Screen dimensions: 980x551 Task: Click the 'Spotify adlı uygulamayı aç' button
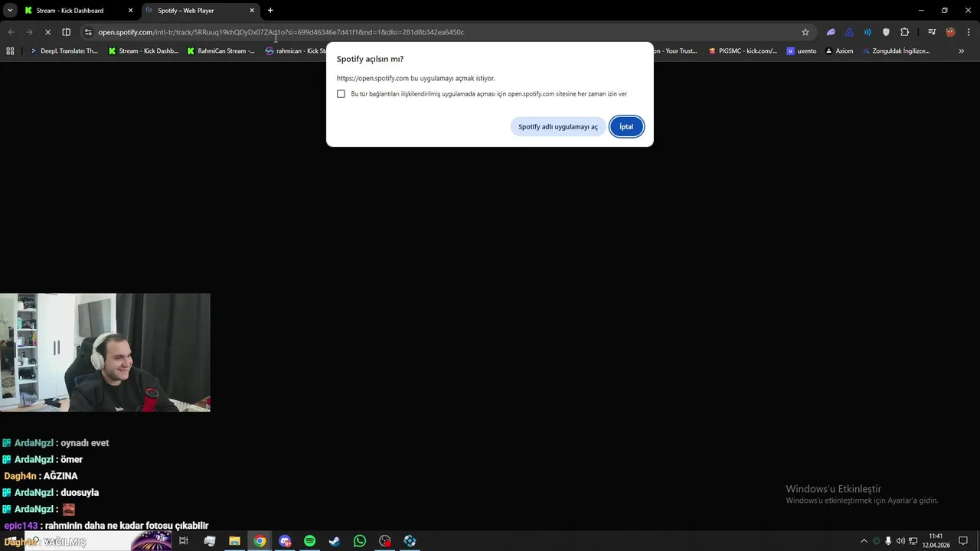tap(557, 126)
